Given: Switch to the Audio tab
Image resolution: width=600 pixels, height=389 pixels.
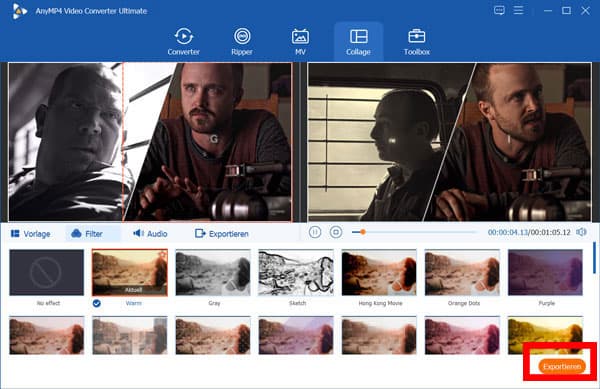Looking at the screenshot, I should click(150, 234).
